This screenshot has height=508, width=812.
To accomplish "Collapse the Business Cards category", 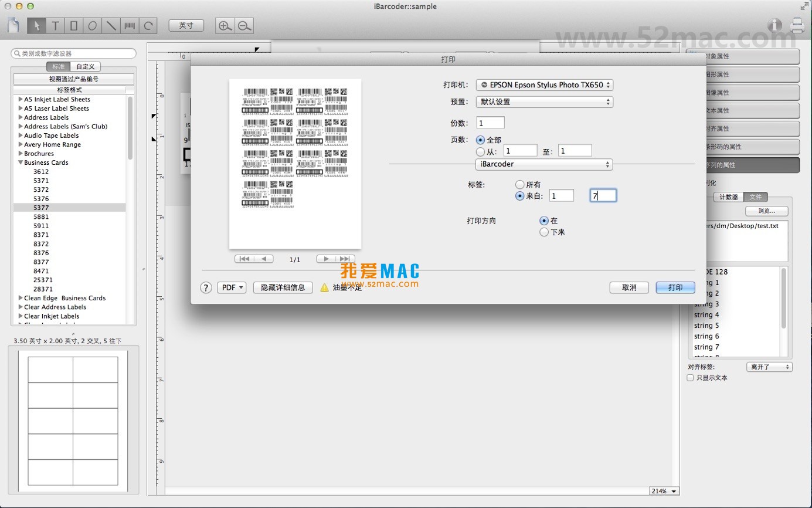I will [21, 162].
